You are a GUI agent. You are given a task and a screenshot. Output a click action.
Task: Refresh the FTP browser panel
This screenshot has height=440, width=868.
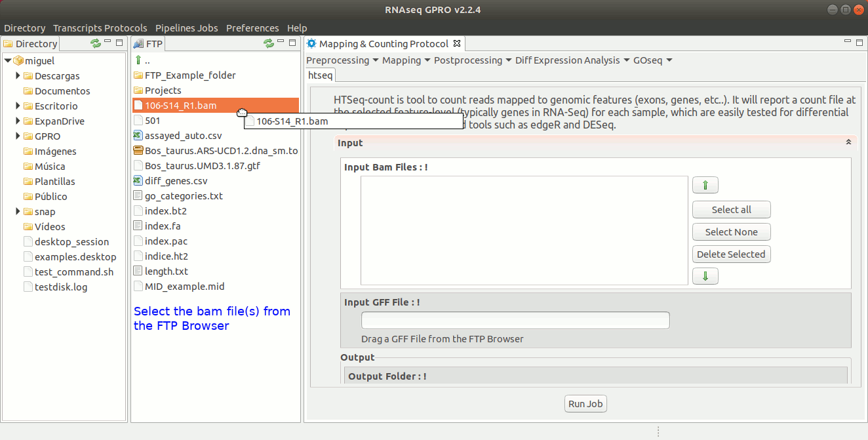click(269, 43)
